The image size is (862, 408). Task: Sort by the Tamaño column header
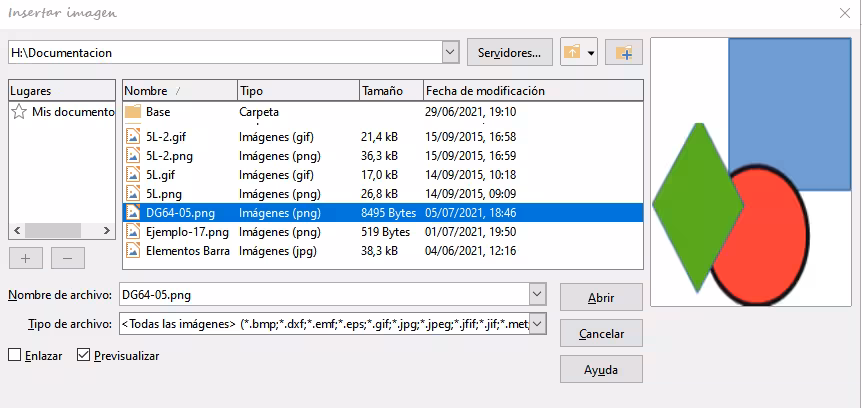391,91
